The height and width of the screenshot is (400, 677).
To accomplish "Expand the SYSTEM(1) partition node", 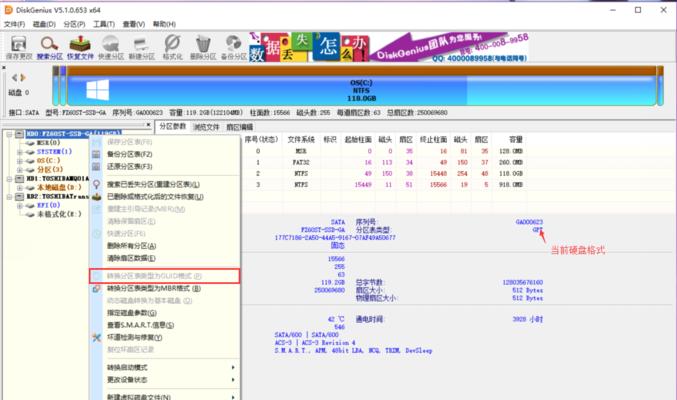I will (19, 152).
